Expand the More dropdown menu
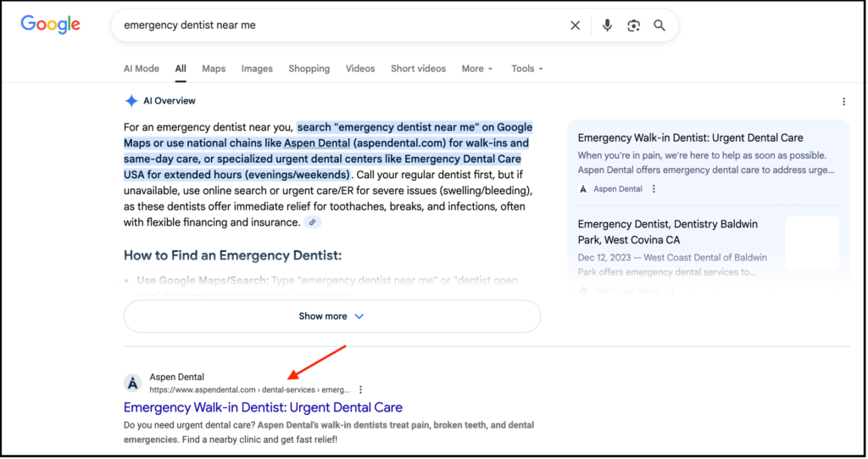This screenshot has width=868, height=459. click(x=477, y=69)
